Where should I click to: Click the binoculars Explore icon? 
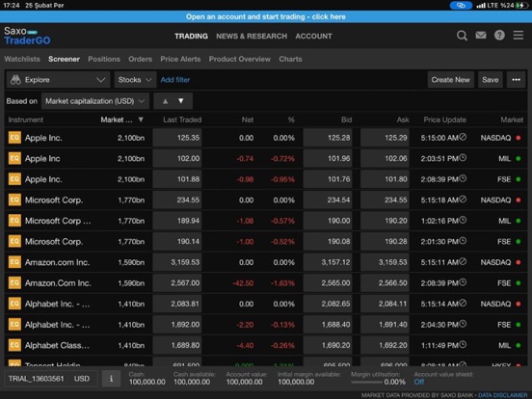pyautogui.click(x=15, y=80)
